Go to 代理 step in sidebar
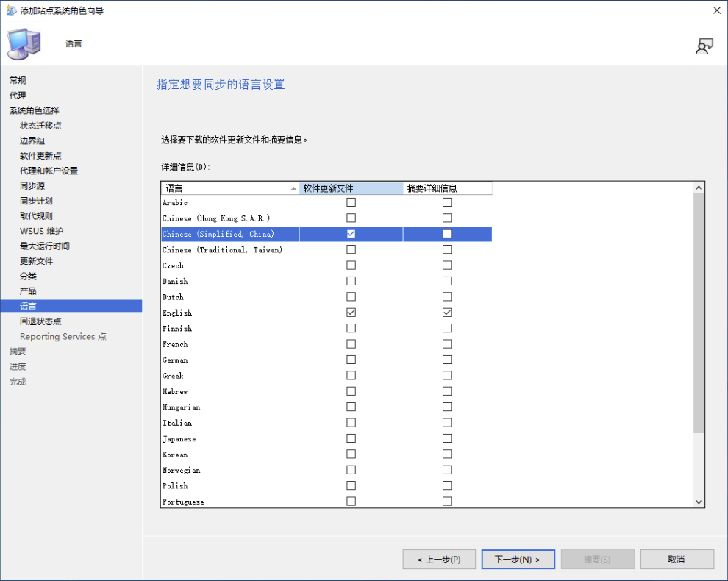 [18, 95]
